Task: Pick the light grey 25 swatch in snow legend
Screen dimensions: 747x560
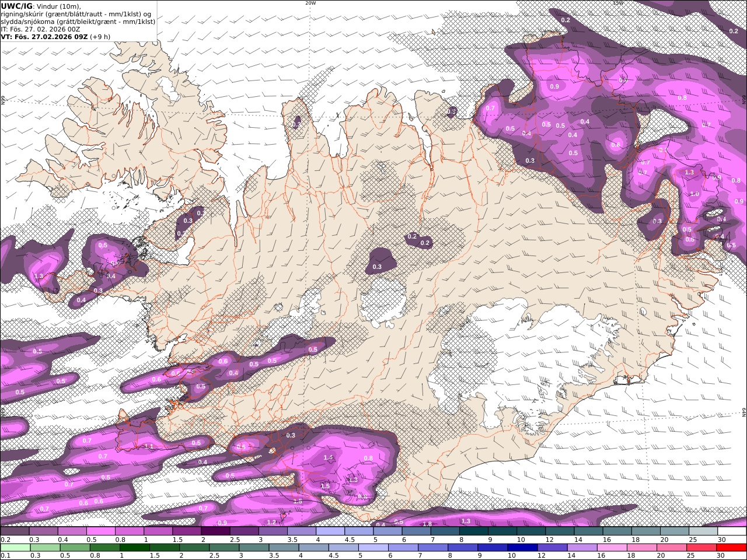Action: (x=703, y=531)
